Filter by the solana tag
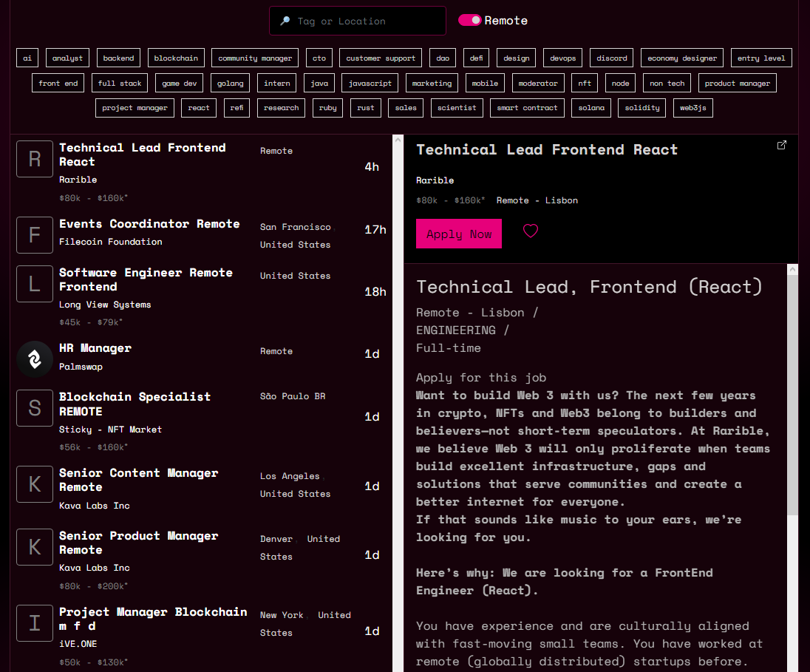The height and width of the screenshot is (672, 810). [x=591, y=107]
